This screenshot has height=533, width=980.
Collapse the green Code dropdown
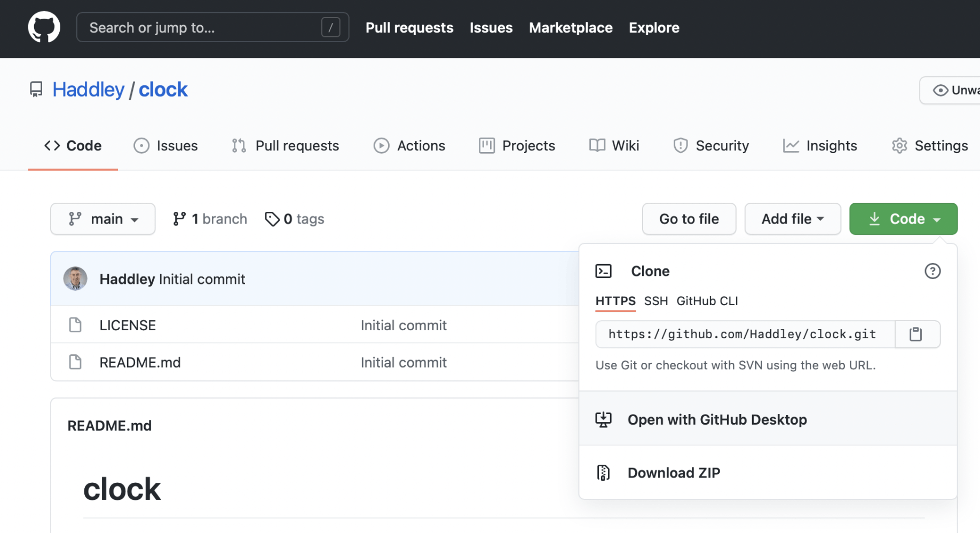[x=903, y=219]
